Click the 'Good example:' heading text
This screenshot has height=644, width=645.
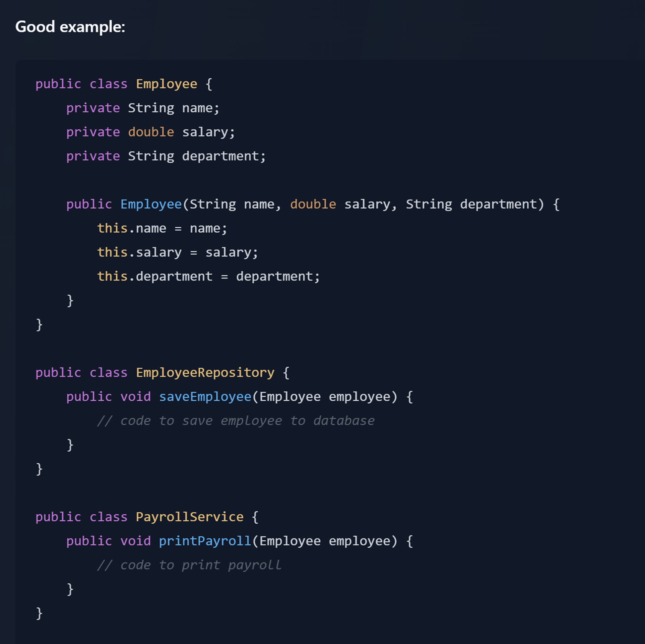coord(70,27)
